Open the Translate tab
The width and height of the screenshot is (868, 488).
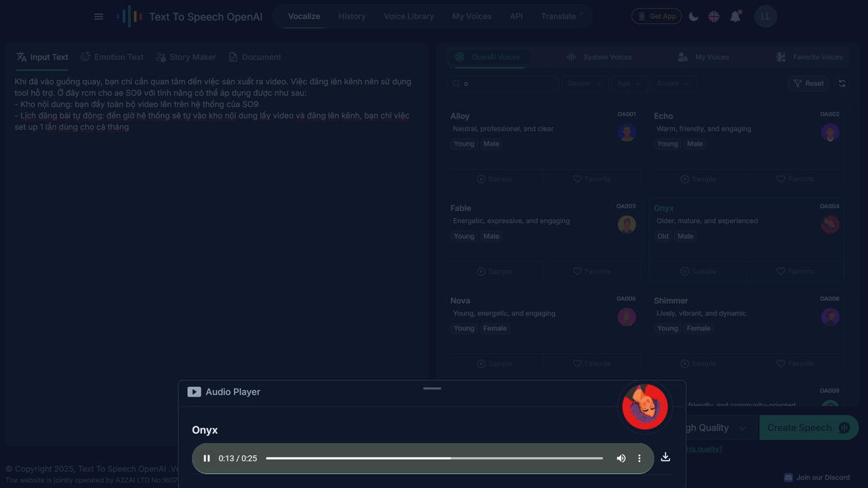(561, 16)
